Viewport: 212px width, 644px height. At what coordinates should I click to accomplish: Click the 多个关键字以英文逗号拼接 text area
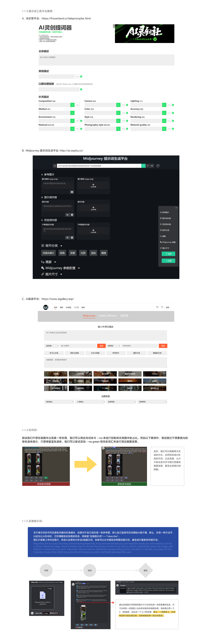pyautogui.click(x=105, y=335)
